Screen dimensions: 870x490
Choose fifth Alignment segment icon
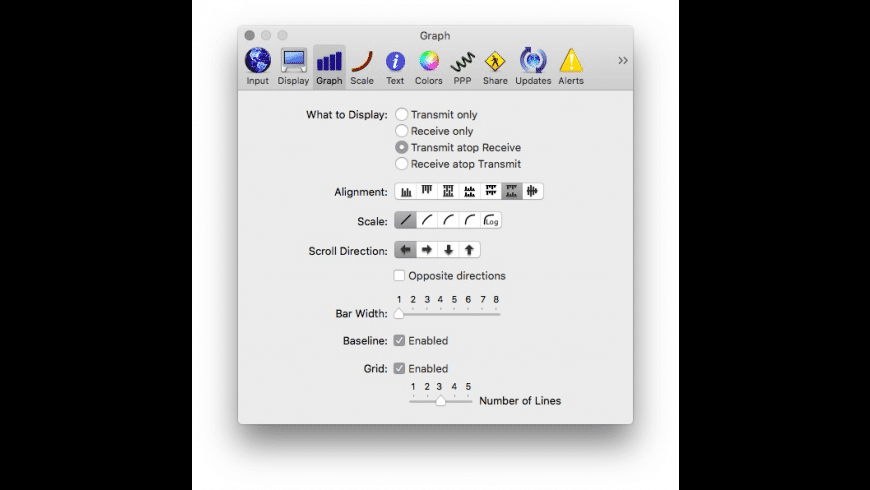click(x=490, y=191)
